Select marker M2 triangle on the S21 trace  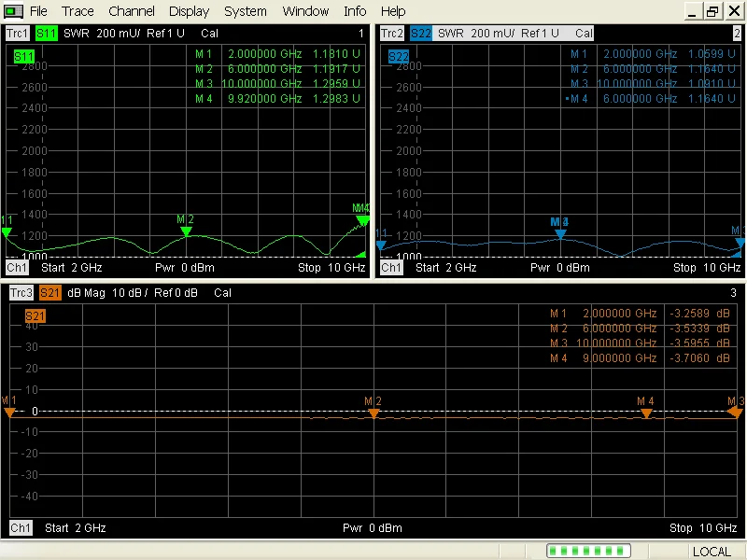click(x=373, y=413)
